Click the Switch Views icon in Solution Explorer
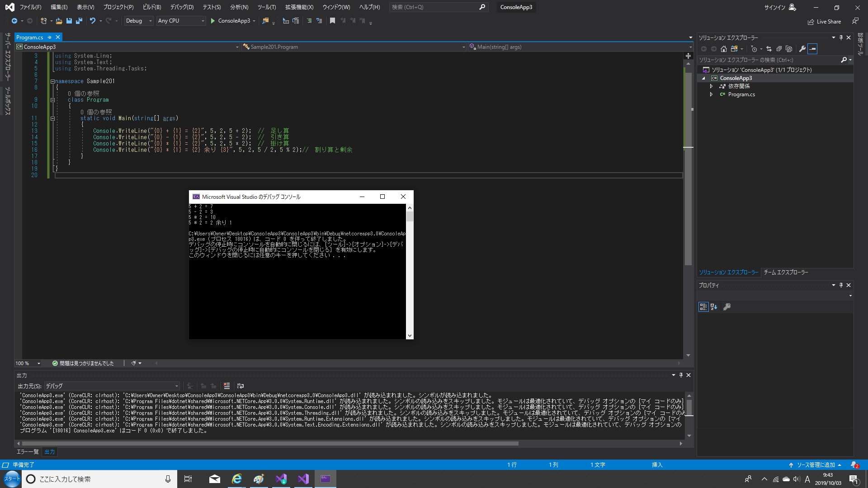This screenshot has width=868, height=488. click(734, 49)
